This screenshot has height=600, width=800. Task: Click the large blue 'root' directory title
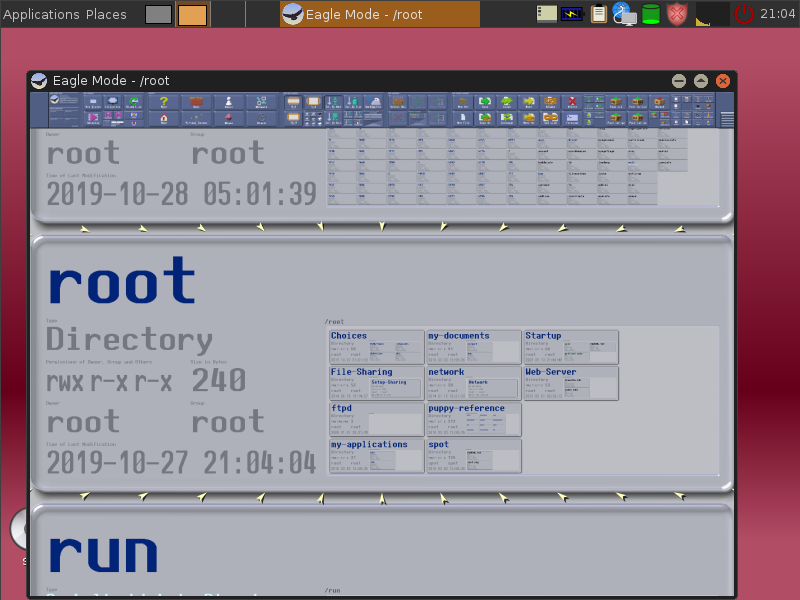pos(122,281)
